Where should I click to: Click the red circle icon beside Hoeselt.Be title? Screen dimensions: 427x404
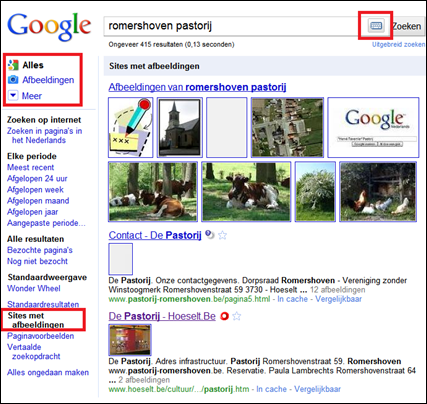(225, 316)
